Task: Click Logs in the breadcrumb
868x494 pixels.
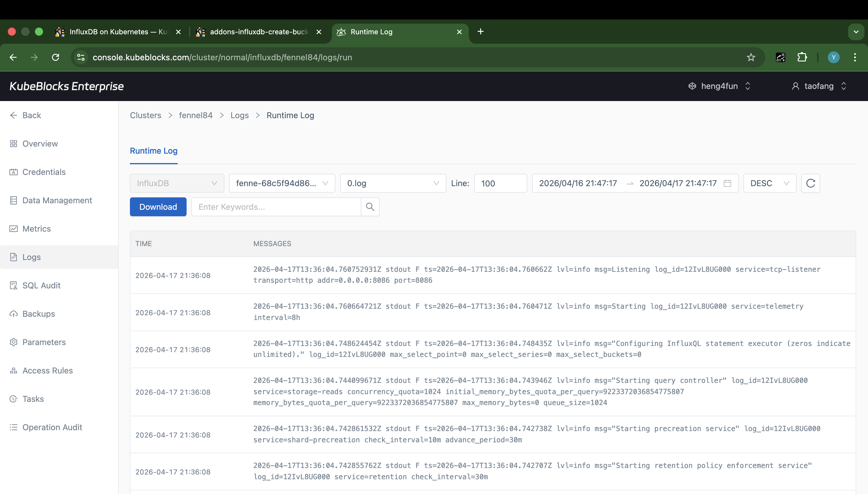Action: (239, 115)
